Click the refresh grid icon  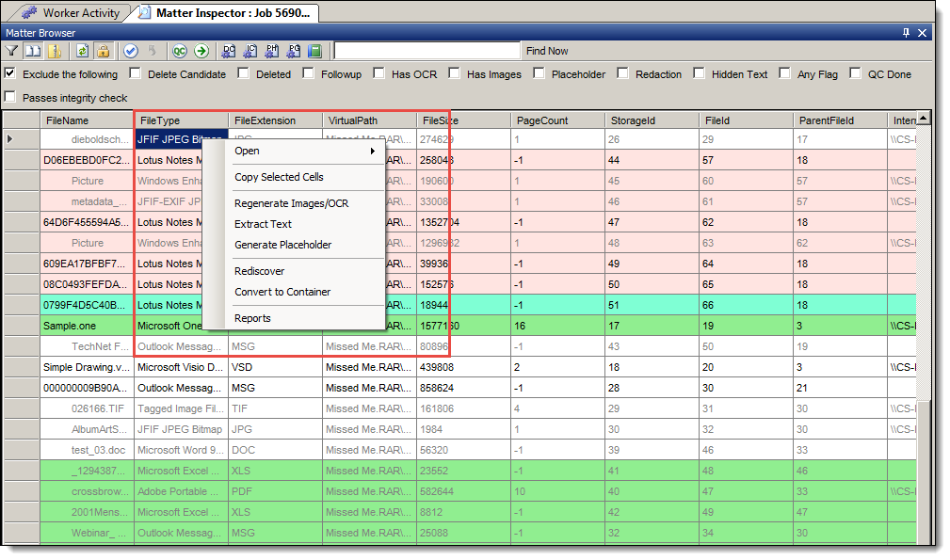click(81, 51)
